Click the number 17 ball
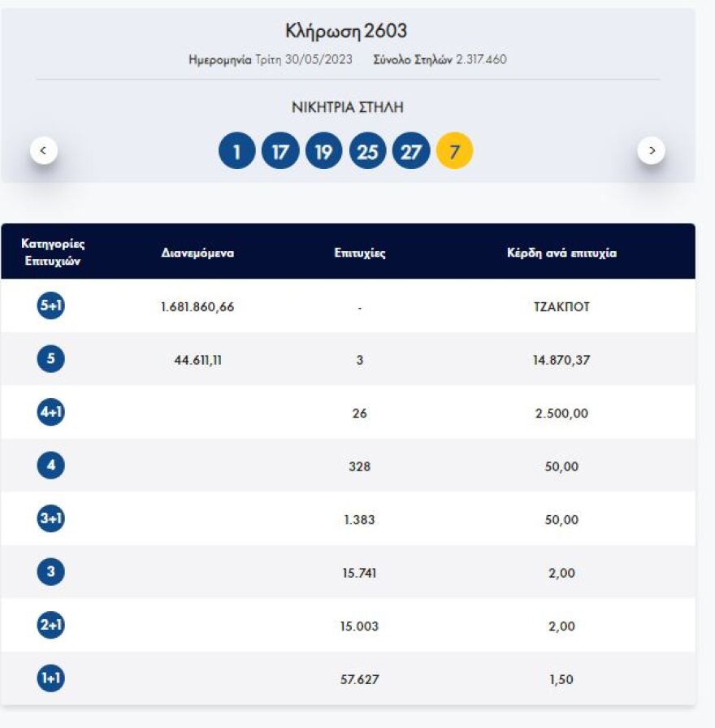Viewport: 715px width, 728px height. 280,149
